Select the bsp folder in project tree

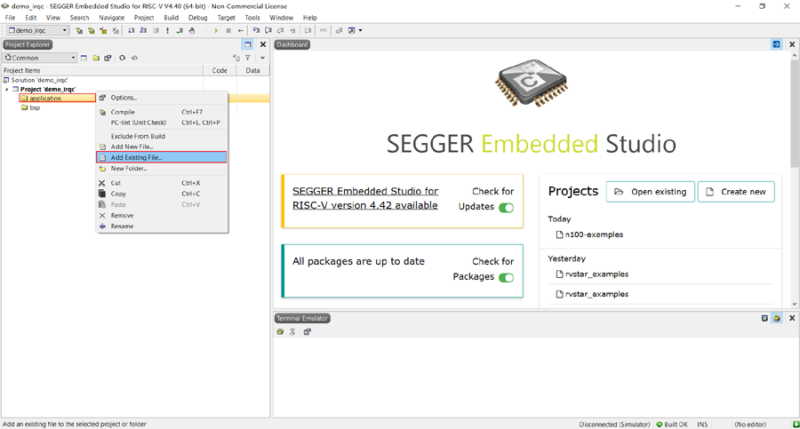[34, 108]
